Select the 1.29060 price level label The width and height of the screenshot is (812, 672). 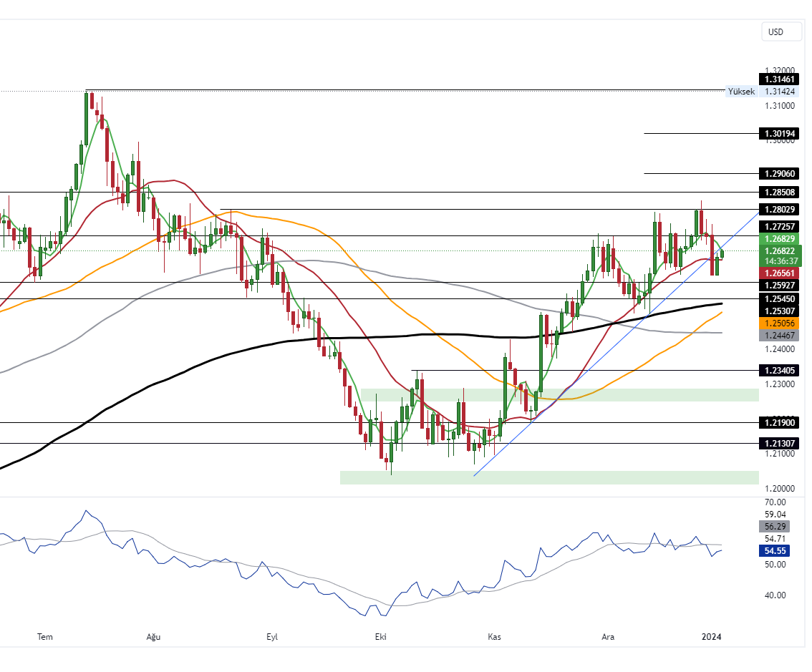(779, 174)
